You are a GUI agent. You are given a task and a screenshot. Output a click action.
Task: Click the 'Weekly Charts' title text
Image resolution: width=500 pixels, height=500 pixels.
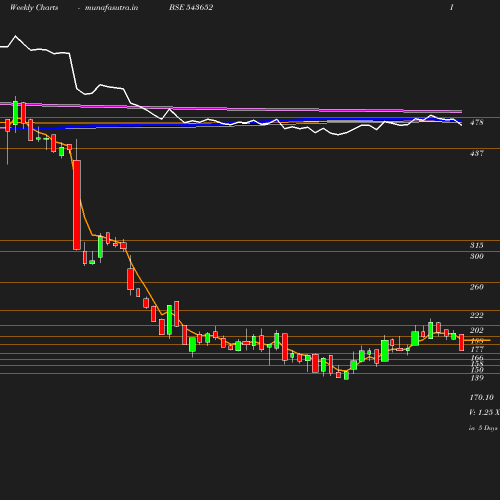pos(34,7)
